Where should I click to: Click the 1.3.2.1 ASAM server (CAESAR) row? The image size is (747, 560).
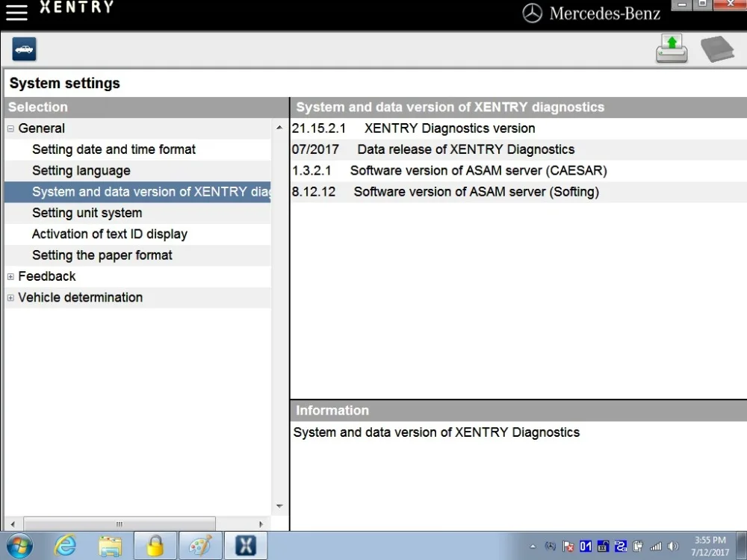pos(518,170)
